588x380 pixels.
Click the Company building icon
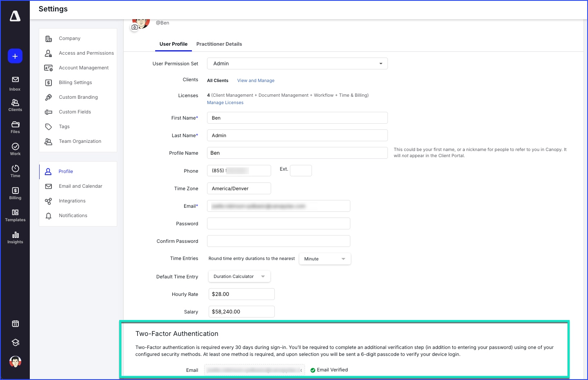tap(49, 39)
